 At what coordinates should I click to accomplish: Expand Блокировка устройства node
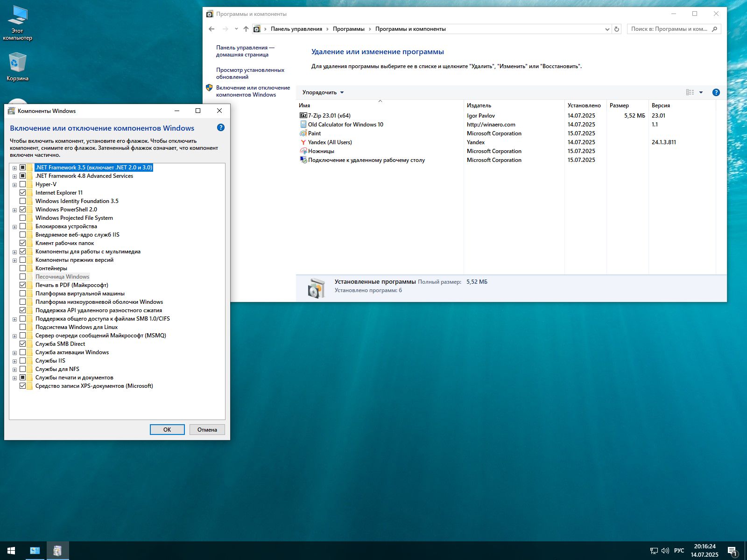coord(14,227)
